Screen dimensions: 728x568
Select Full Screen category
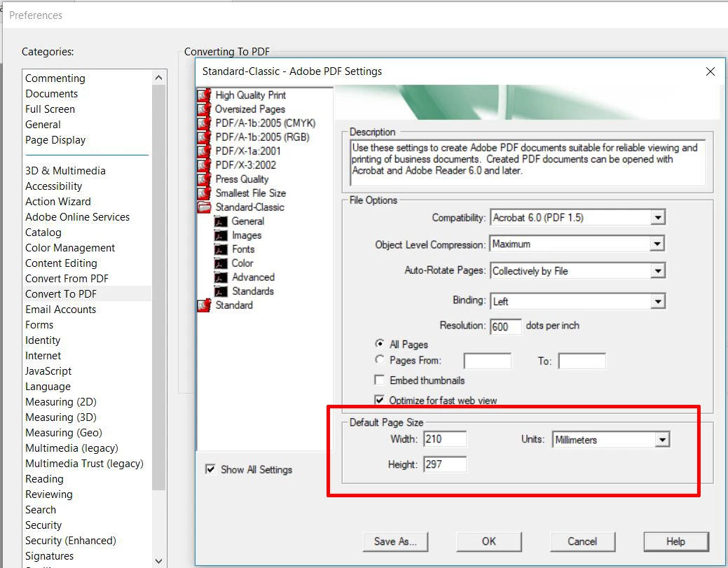point(50,109)
